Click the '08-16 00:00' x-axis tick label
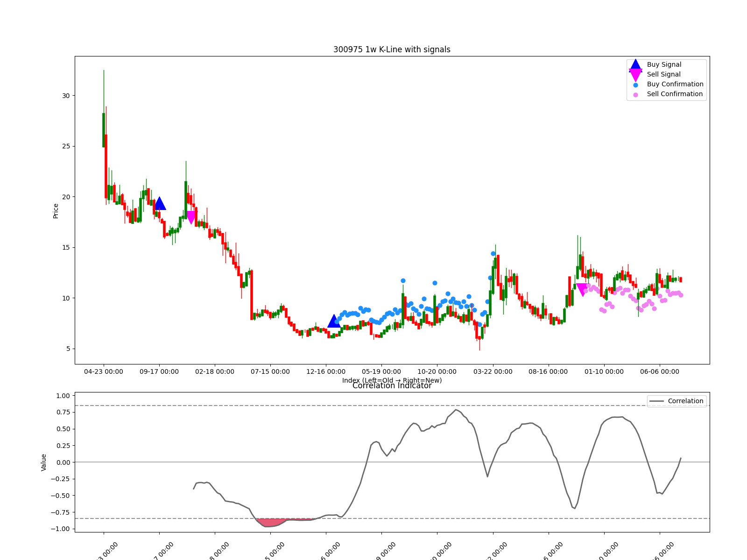 pos(548,372)
